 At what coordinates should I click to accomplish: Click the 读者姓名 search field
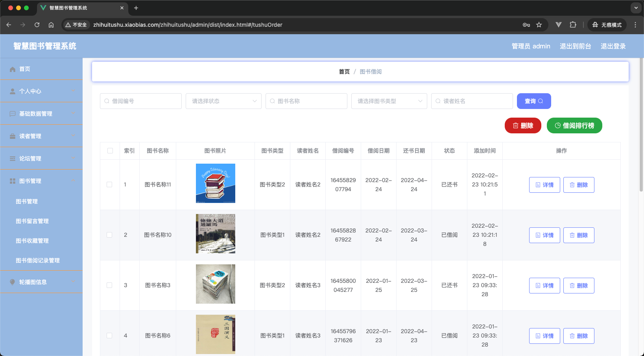pyautogui.click(x=472, y=101)
